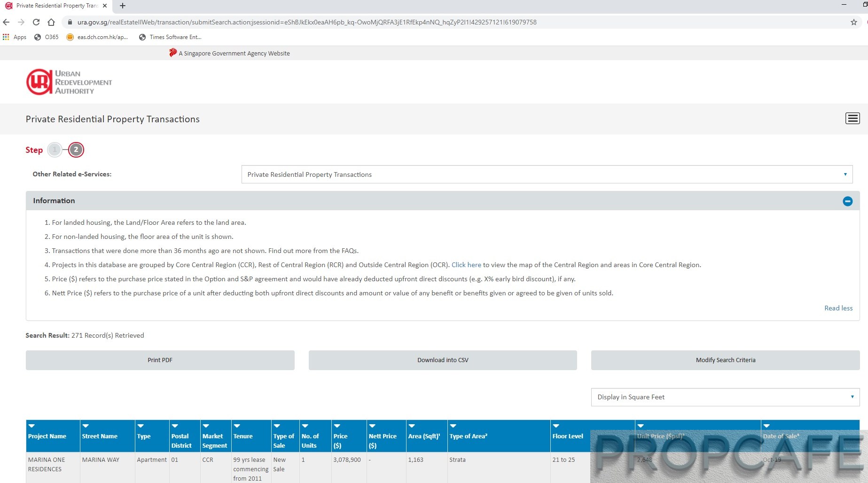Open a new browser tab
868x483 pixels.
123,6
